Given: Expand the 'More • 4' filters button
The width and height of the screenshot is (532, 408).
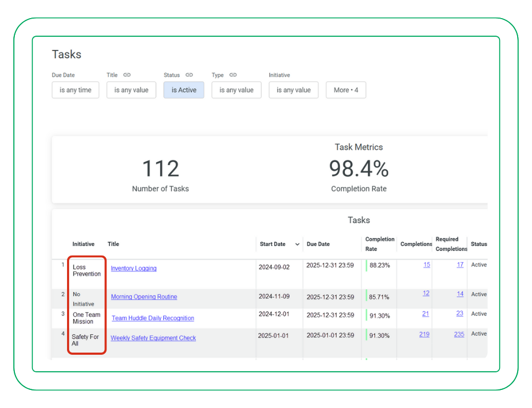Looking at the screenshot, I should [346, 90].
